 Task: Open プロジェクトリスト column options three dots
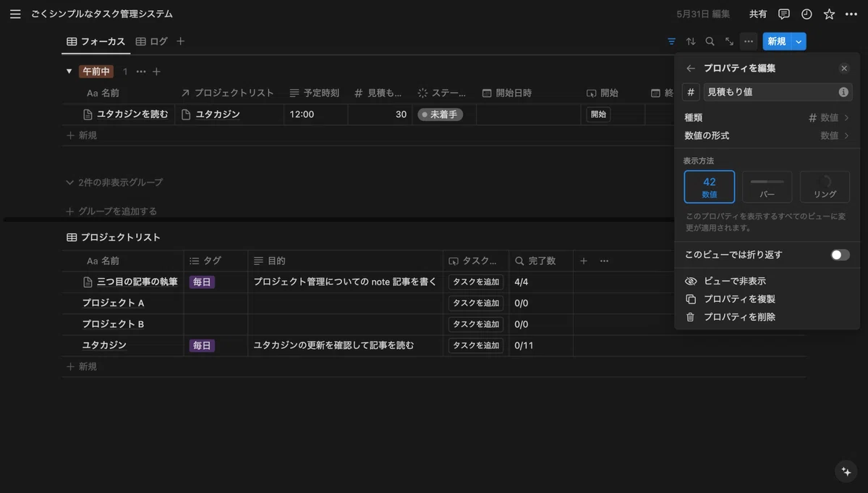pos(604,261)
